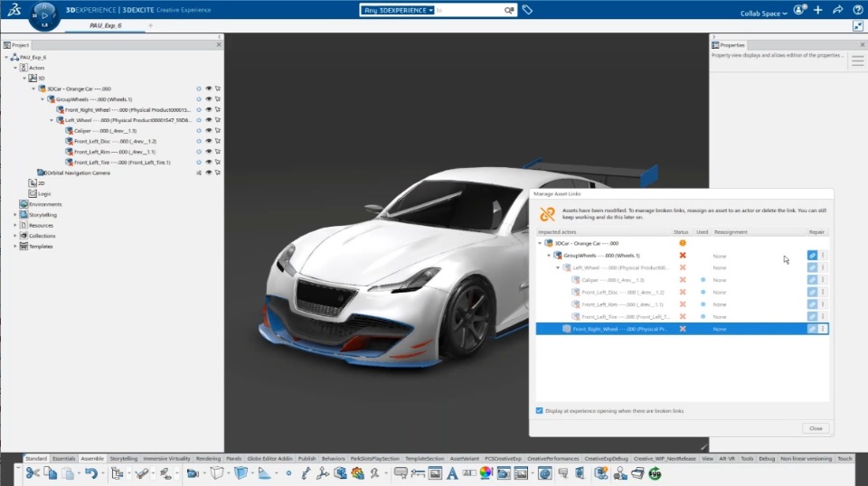
Task: Select Front_Left_Tire in the project tree
Action: pos(122,163)
